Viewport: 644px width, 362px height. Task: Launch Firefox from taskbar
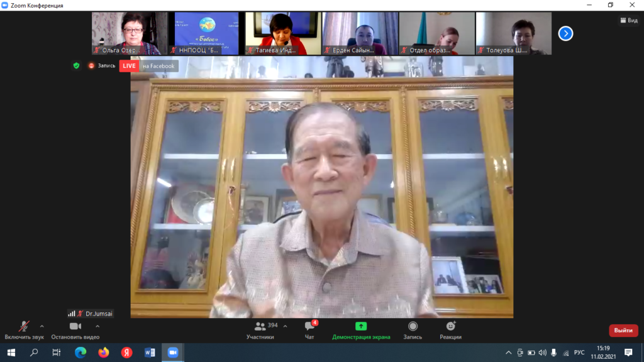point(104,353)
